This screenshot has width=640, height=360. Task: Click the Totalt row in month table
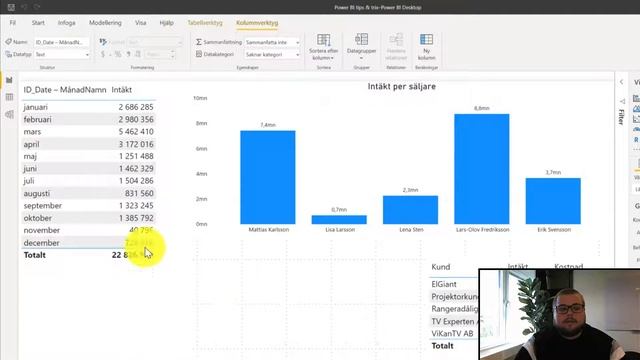tap(89, 255)
